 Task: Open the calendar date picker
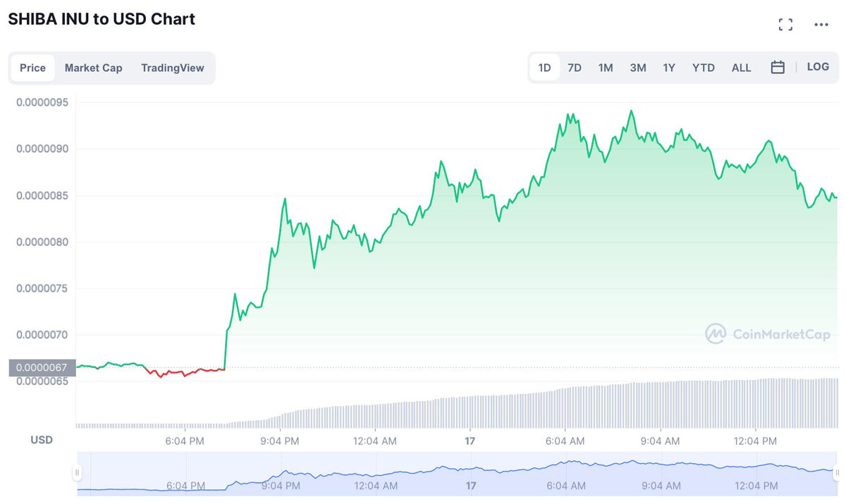point(778,67)
